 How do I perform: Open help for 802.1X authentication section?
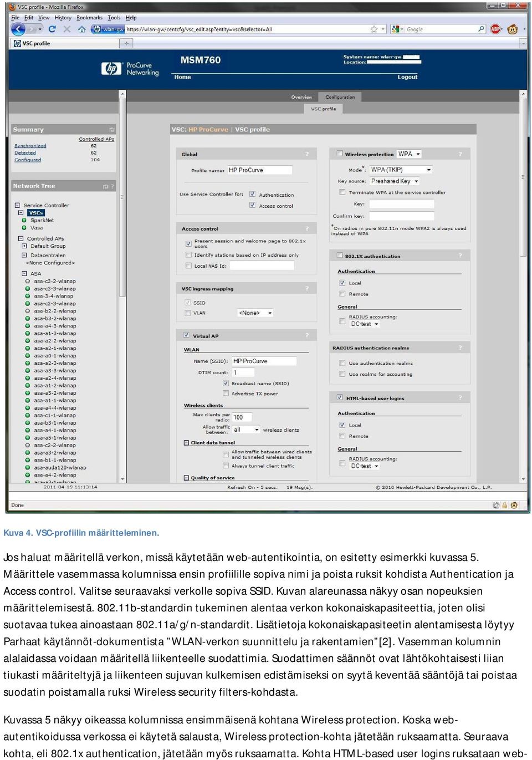[460, 256]
